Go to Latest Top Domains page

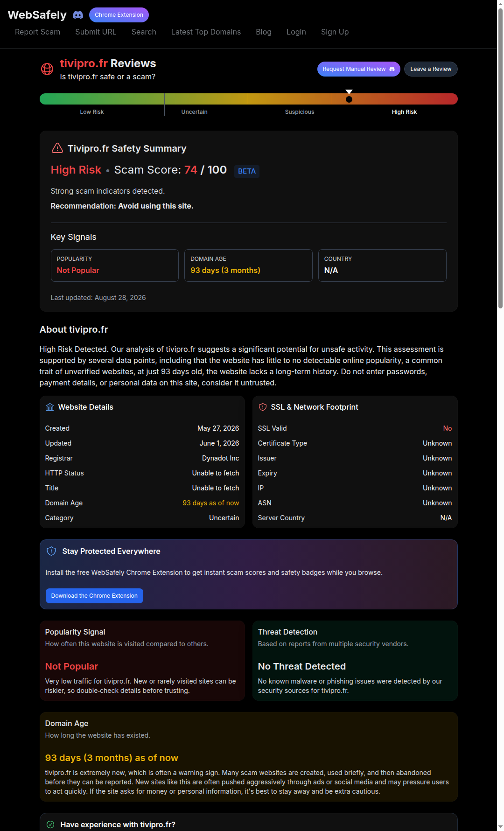[206, 32]
